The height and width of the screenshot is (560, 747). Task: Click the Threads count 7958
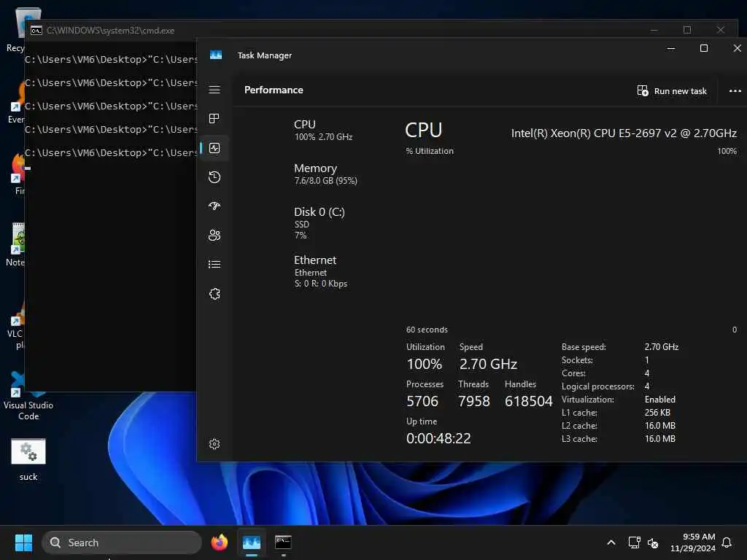(x=473, y=401)
